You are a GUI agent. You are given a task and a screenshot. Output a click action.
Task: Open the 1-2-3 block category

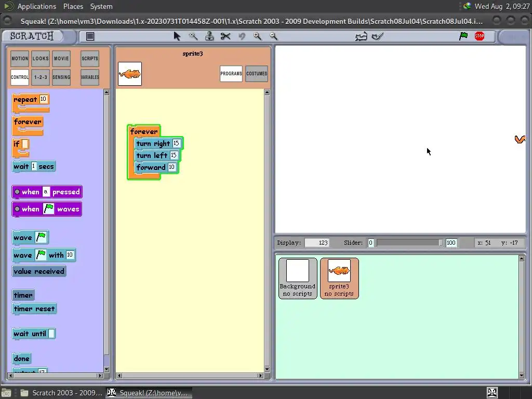point(41,77)
